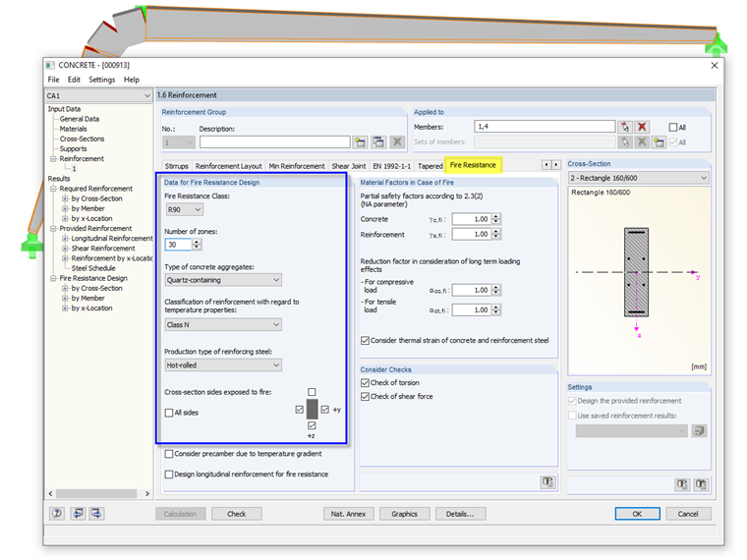Viewport: 747px width, 560px height.
Task: Open Hot-rolled production type dropdown
Action: point(223,365)
